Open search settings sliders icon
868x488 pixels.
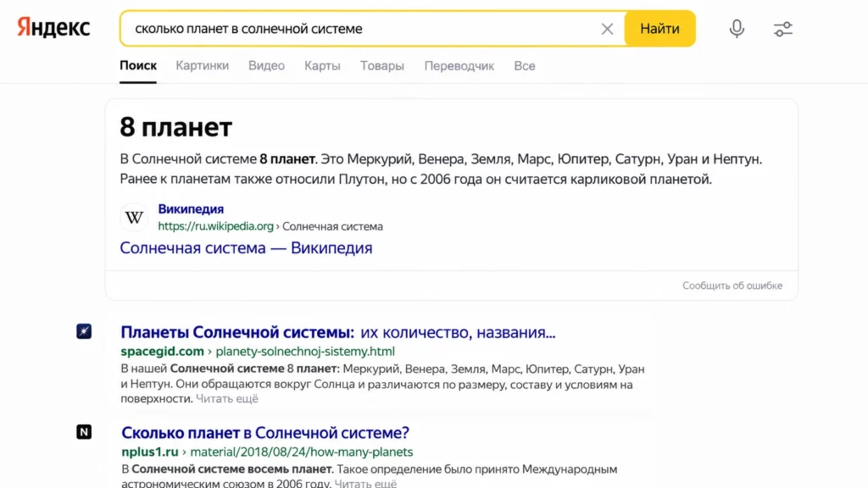(782, 29)
